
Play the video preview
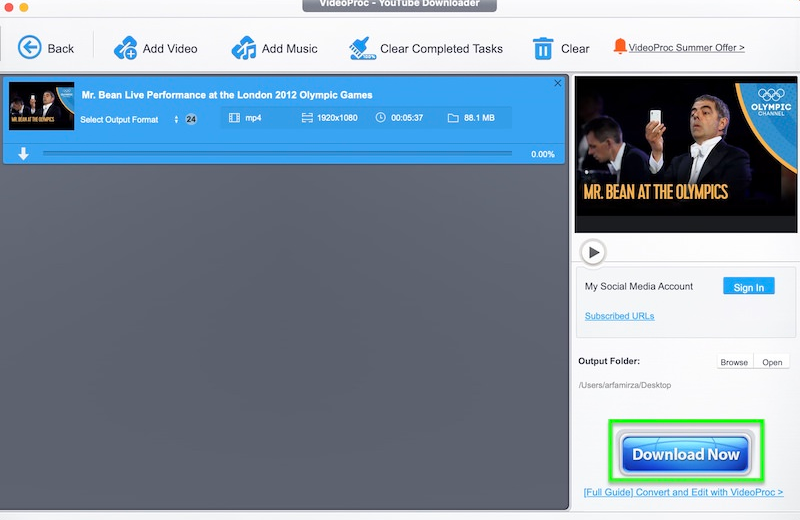coord(593,252)
